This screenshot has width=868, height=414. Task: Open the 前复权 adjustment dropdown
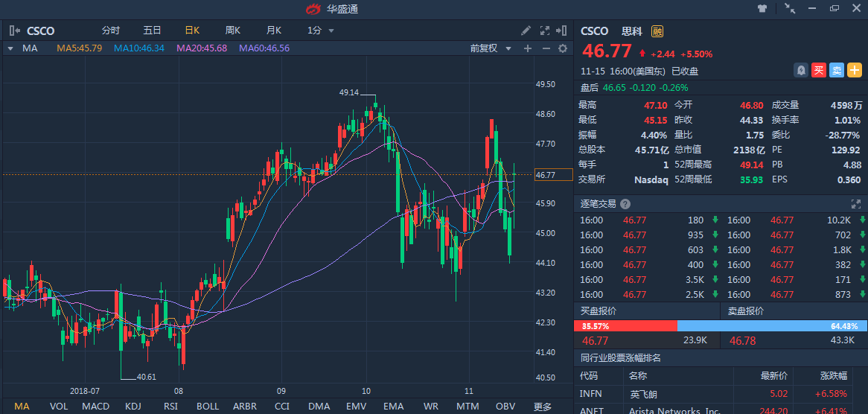point(491,48)
